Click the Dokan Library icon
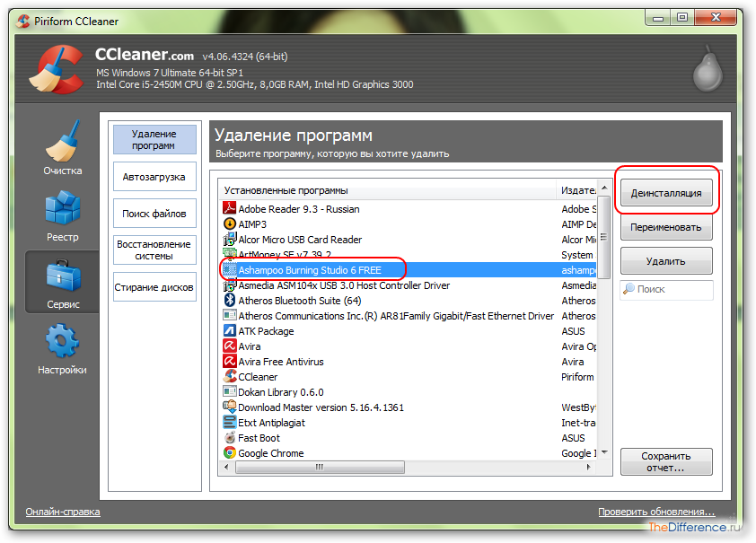The height and width of the screenshot is (543, 756). point(229,391)
